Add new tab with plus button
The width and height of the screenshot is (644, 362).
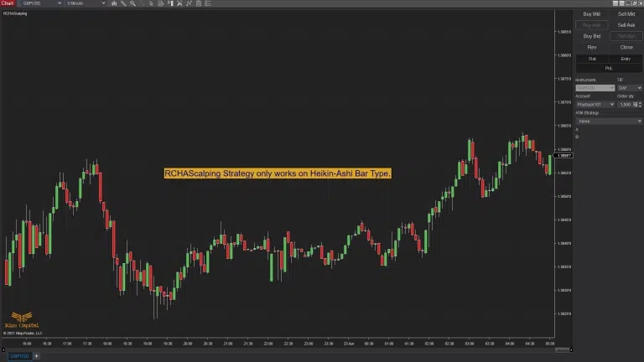(35, 356)
